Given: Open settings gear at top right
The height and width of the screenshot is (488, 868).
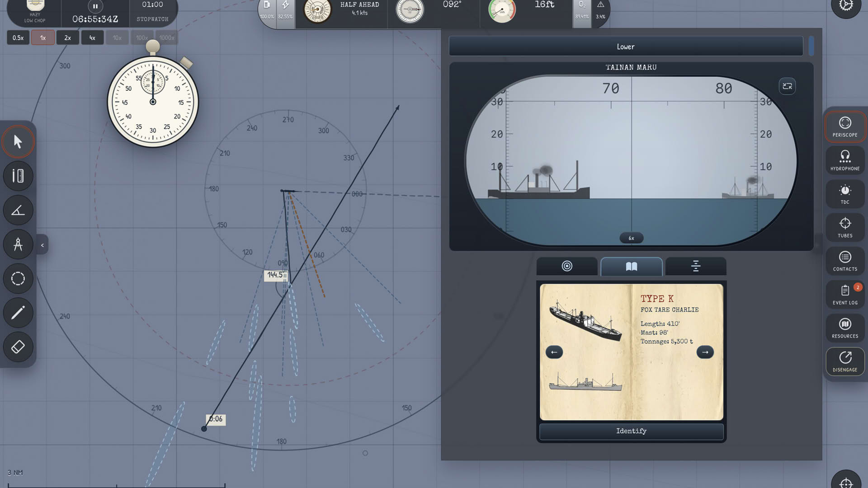Looking at the screenshot, I should click(x=846, y=5).
